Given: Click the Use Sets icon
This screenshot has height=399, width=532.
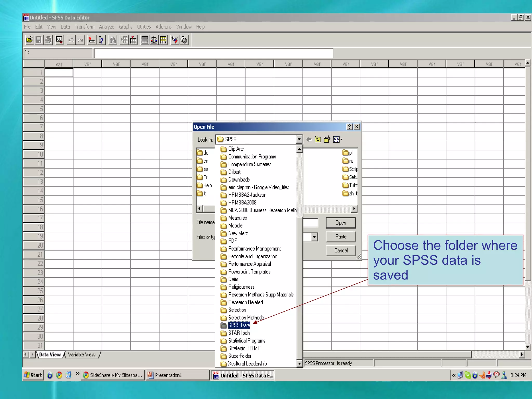Looking at the screenshot, I should pos(184,40).
